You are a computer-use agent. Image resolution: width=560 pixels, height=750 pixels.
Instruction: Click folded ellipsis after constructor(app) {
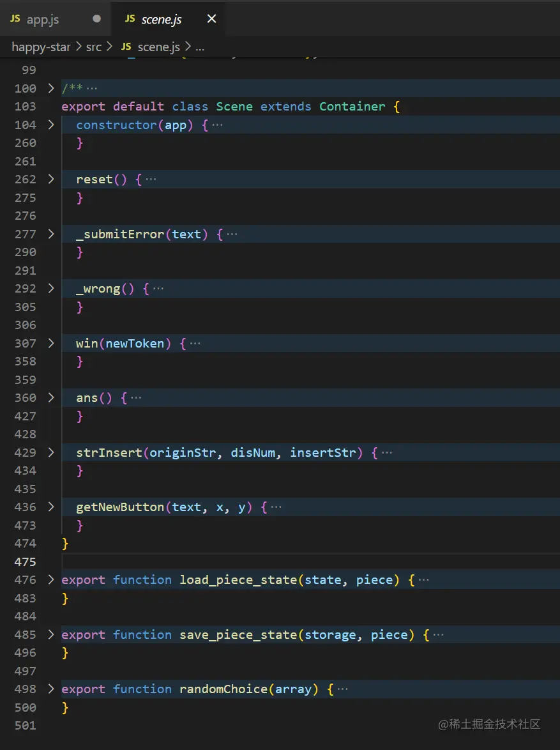coord(217,125)
